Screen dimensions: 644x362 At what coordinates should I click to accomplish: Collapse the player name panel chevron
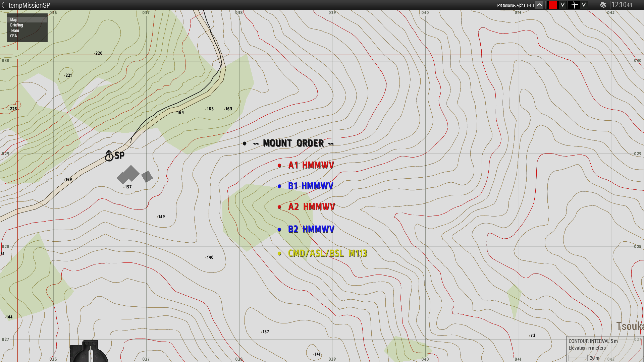click(539, 5)
